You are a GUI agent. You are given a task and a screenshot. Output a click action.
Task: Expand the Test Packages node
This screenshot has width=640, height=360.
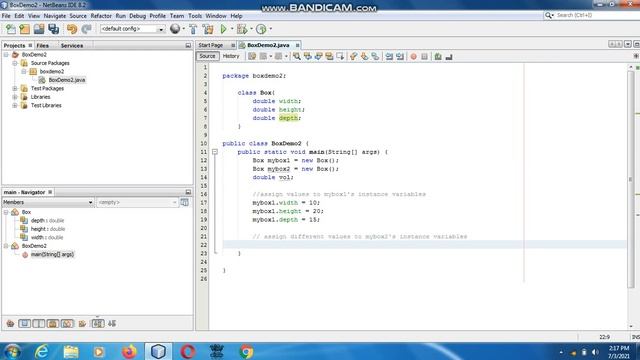(x=15, y=88)
